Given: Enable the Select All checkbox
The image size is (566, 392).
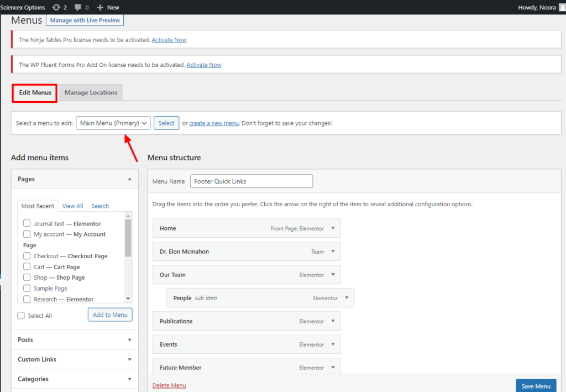Looking at the screenshot, I should [21, 316].
